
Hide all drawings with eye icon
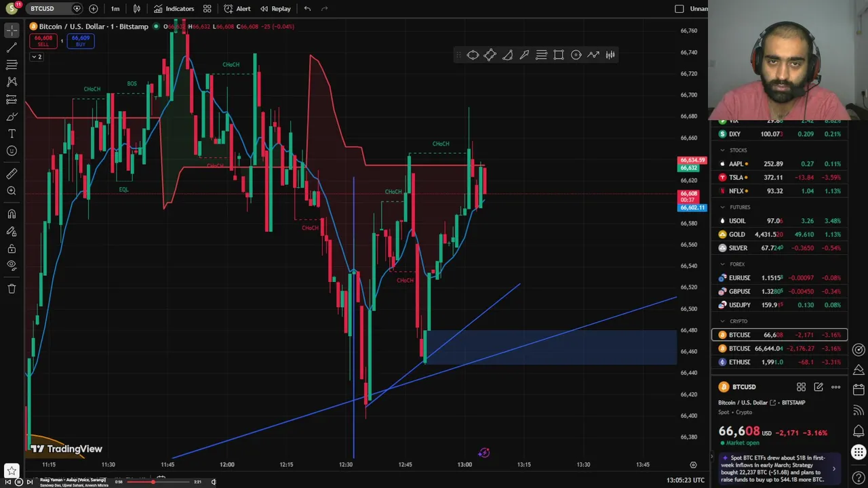pyautogui.click(x=12, y=265)
